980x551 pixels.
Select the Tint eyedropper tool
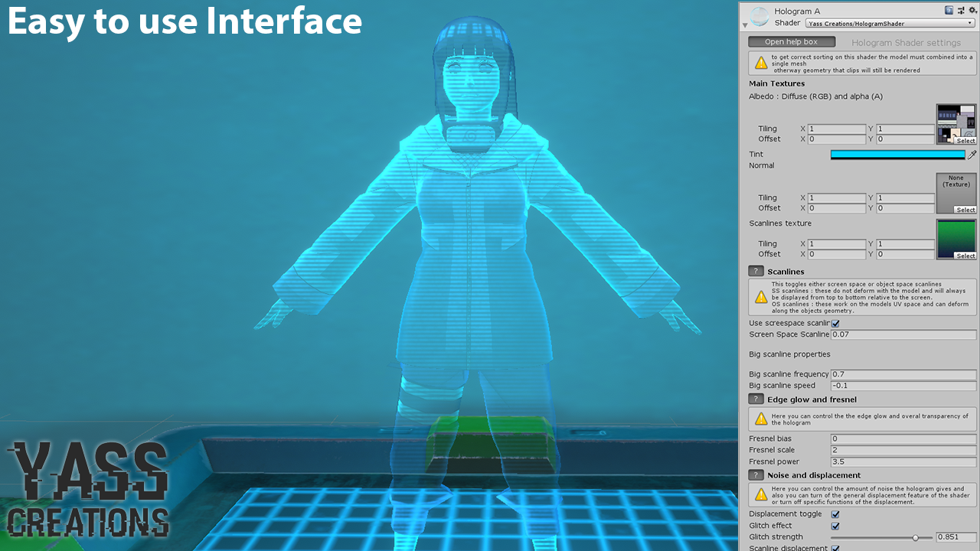click(973, 154)
